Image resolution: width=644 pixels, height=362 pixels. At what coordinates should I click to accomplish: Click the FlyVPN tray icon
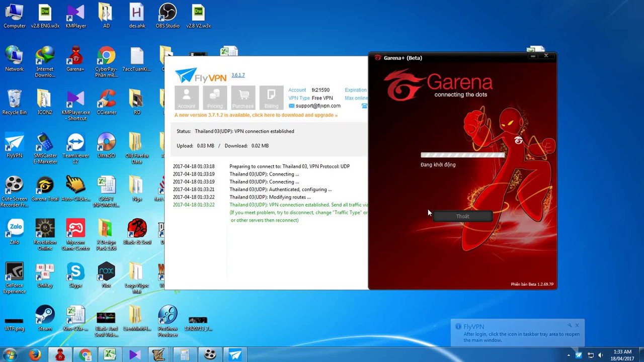coord(579,355)
